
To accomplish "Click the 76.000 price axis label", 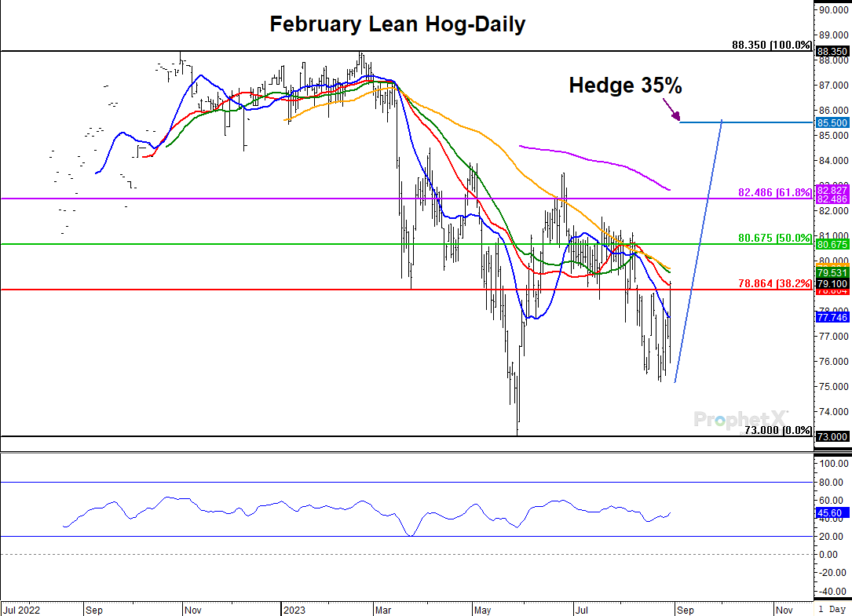I will pos(833,361).
